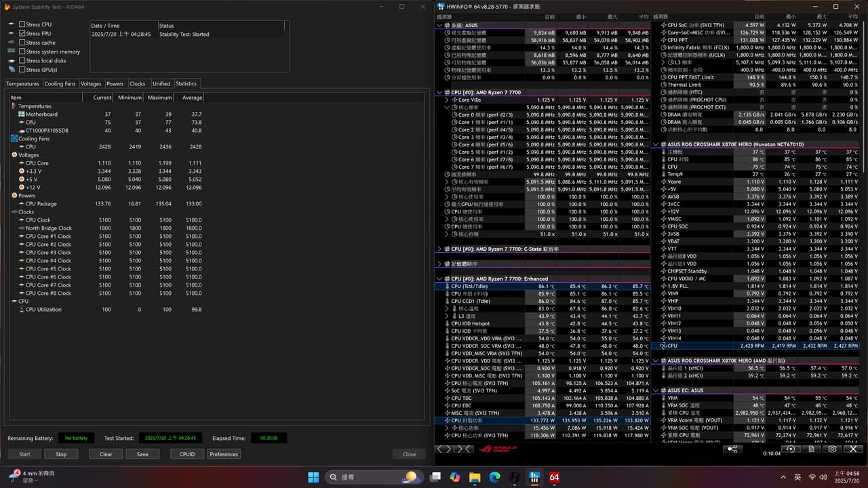
Task: Switch to the Clocks tab
Action: (138, 84)
